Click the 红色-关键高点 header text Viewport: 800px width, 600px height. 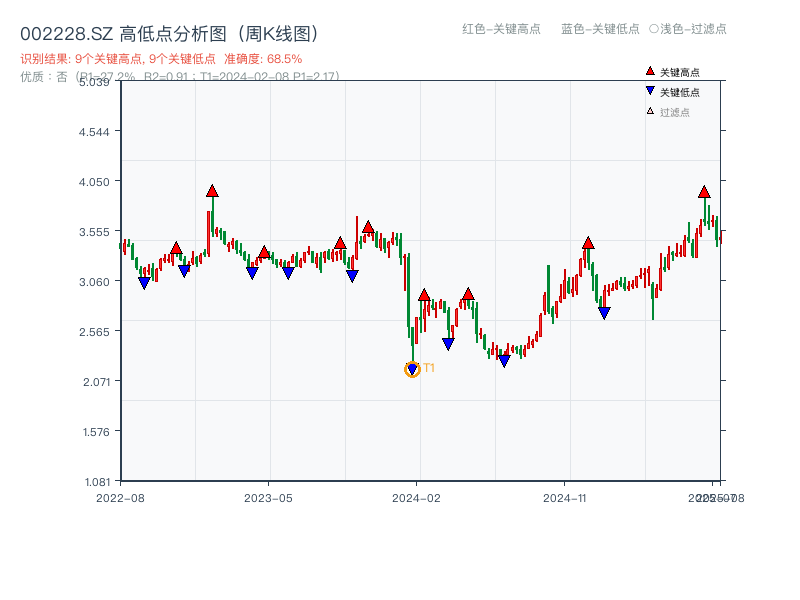500,29
